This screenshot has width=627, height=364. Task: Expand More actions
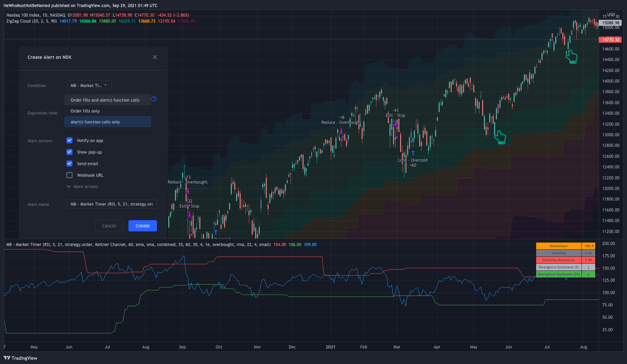pos(82,187)
